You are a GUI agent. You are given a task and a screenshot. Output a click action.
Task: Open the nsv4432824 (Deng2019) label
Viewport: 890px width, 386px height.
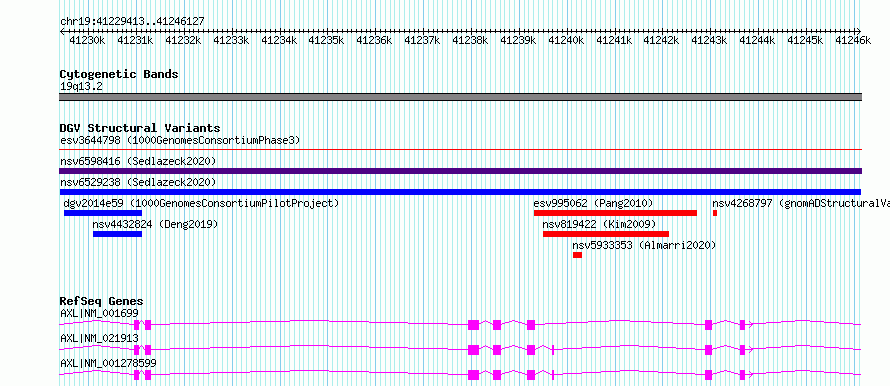(x=155, y=224)
